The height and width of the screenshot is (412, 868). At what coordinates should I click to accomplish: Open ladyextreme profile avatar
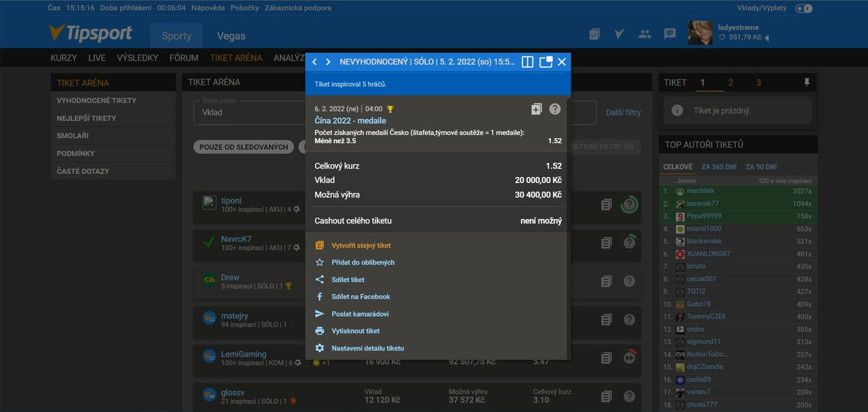700,33
